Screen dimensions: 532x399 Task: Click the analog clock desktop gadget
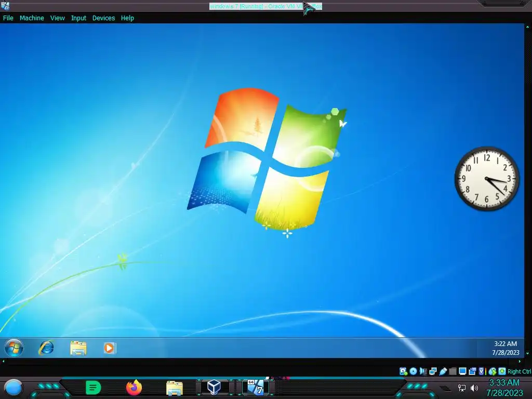[486, 179]
